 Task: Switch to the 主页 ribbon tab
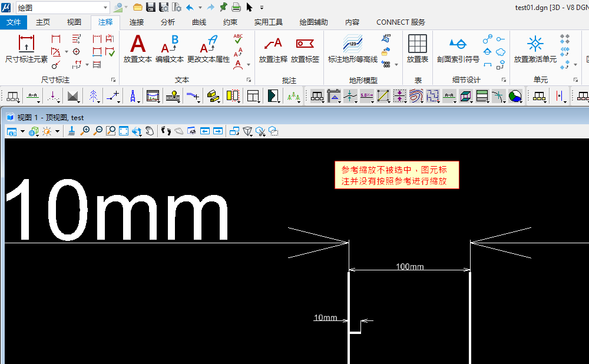point(43,22)
